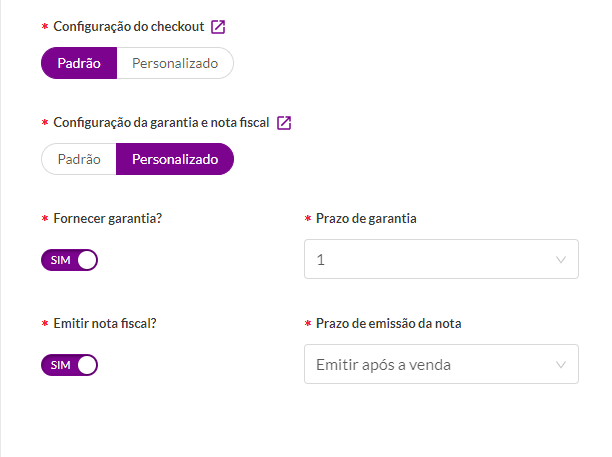
Task: Click the Prazo de garantia label
Action: point(366,219)
